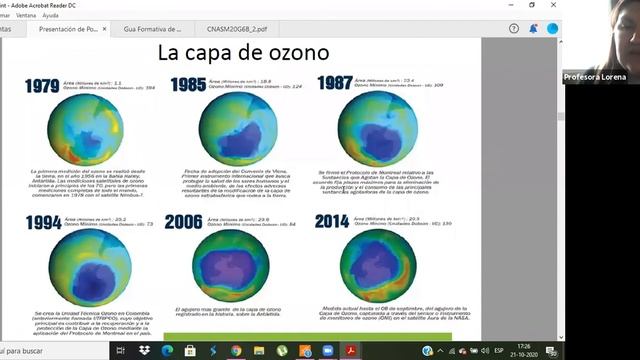Change the ESP input language
Screen dimensions: 640x360
coord(499,351)
